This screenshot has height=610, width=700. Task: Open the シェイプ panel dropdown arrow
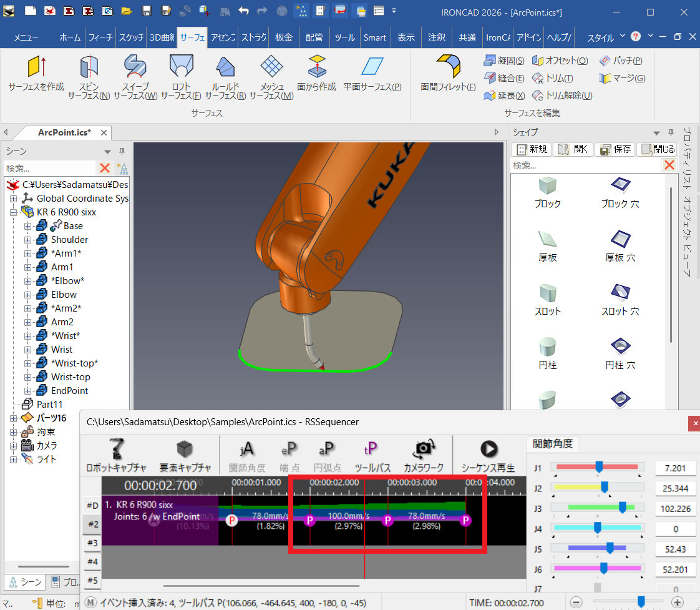pyautogui.click(x=656, y=133)
